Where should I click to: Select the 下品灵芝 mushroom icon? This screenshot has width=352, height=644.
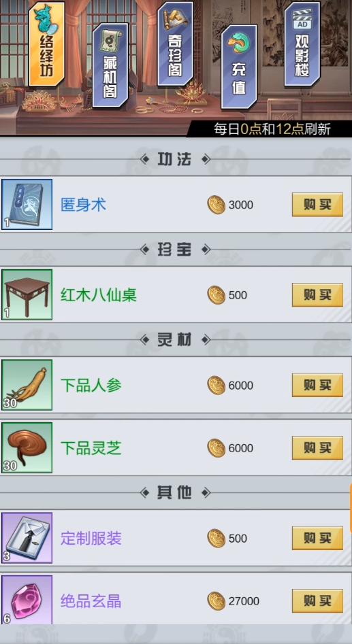[x=27, y=447]
